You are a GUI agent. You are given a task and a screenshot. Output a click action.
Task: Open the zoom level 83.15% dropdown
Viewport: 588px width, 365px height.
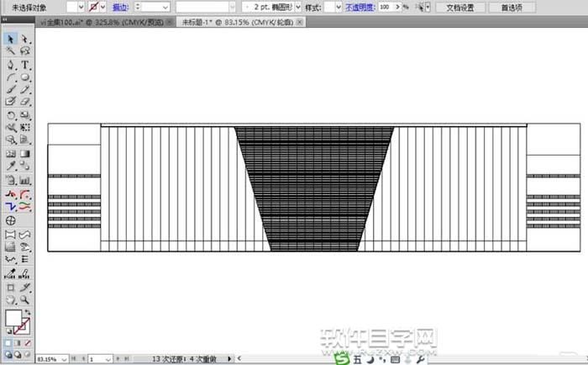click(62, 359)
